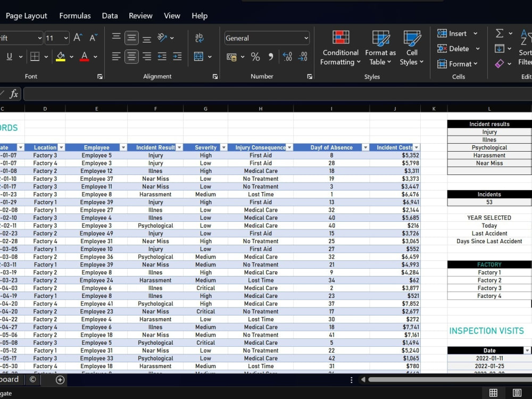
Task: Decrease font size with the smaller A icon
Action: pyautogui.click(x=93, y=38)
